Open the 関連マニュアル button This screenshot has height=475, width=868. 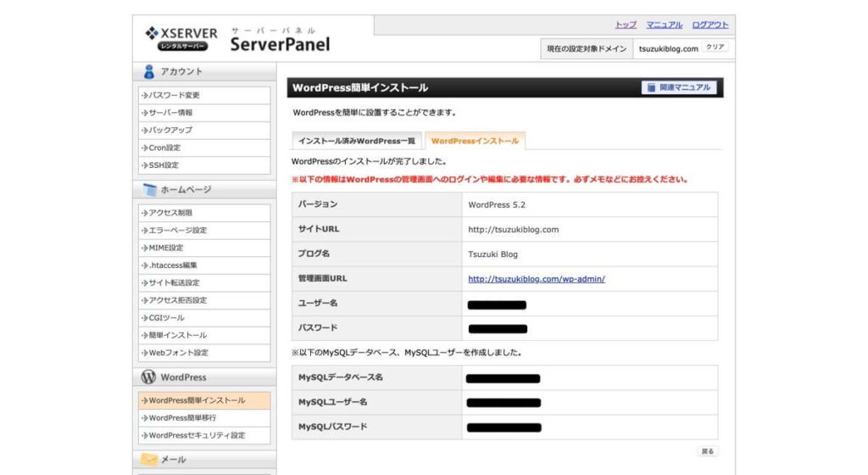679,87
